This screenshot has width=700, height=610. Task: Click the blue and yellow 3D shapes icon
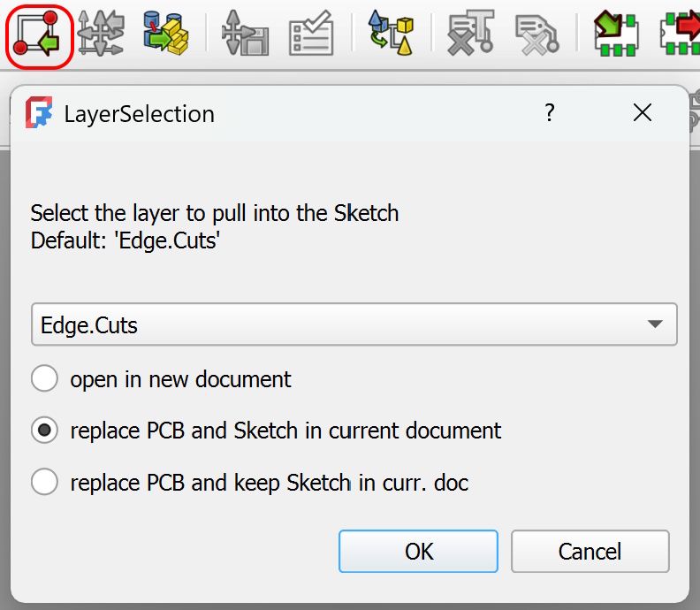pos(391,34)
